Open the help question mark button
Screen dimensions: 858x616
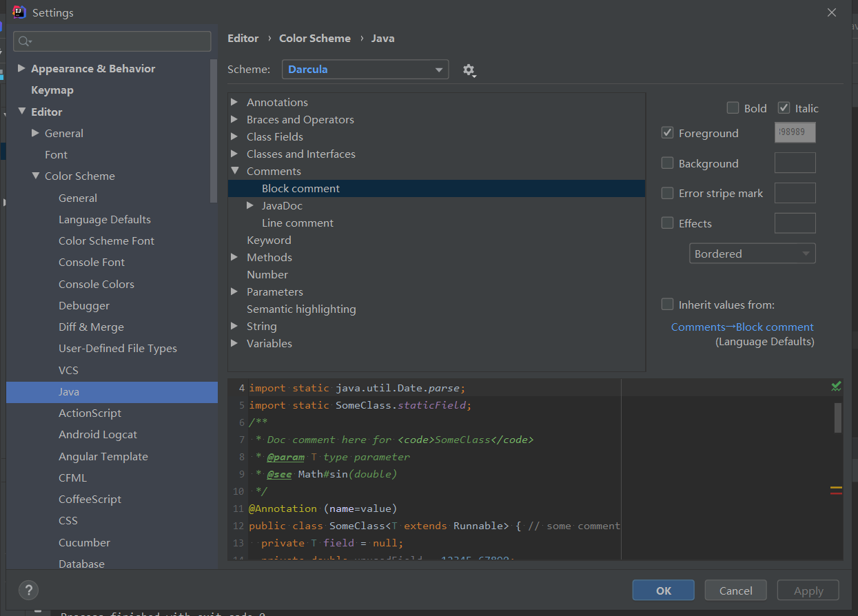(x=28, y=590)
